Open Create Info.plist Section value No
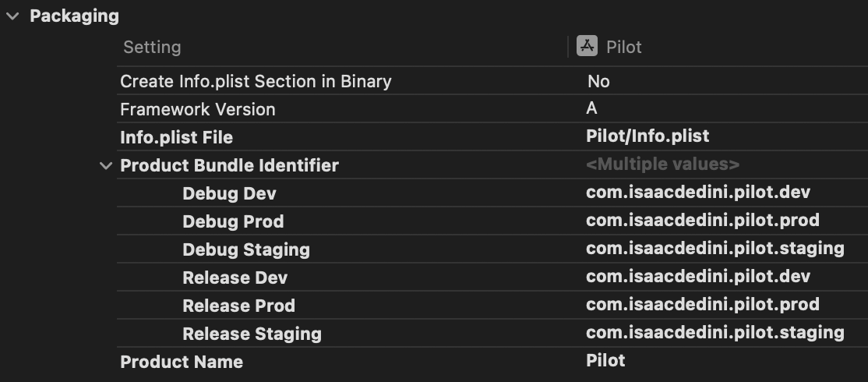The height and width of the screenshot is (382, 868). [598, 81]
